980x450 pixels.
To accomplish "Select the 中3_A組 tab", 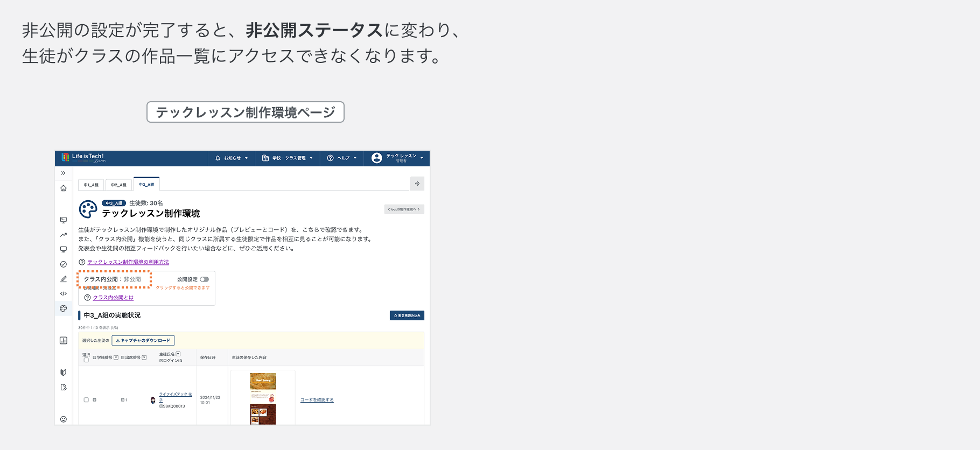I will [146, 184].
